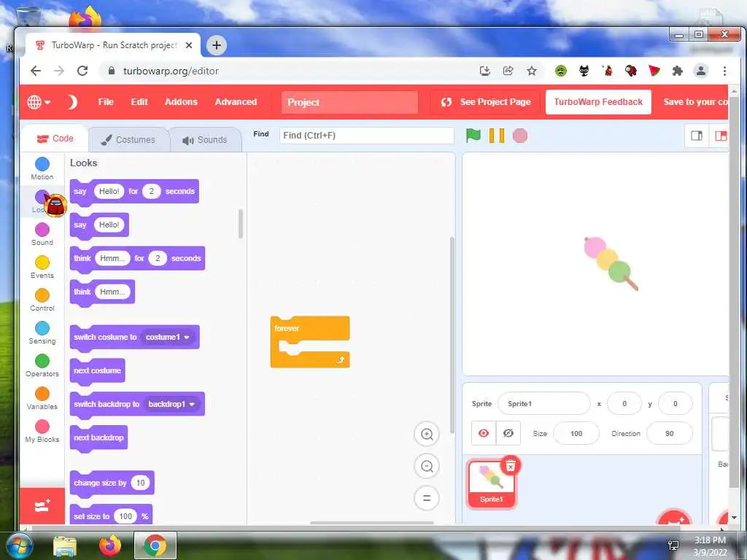Open the File menu
747x560 pixels.
[106, 102]
